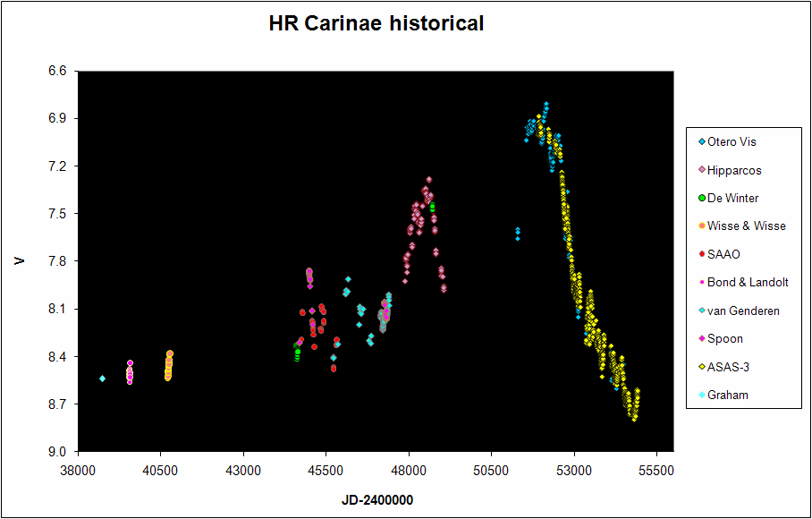
Task: Select the orange circle marker beside Wisse & Wisse
Action: [x=702, y=225]
